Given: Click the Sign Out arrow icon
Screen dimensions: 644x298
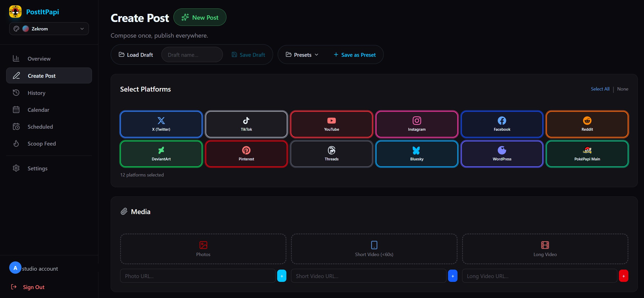Looking at the screenshot, I should 14,287.
